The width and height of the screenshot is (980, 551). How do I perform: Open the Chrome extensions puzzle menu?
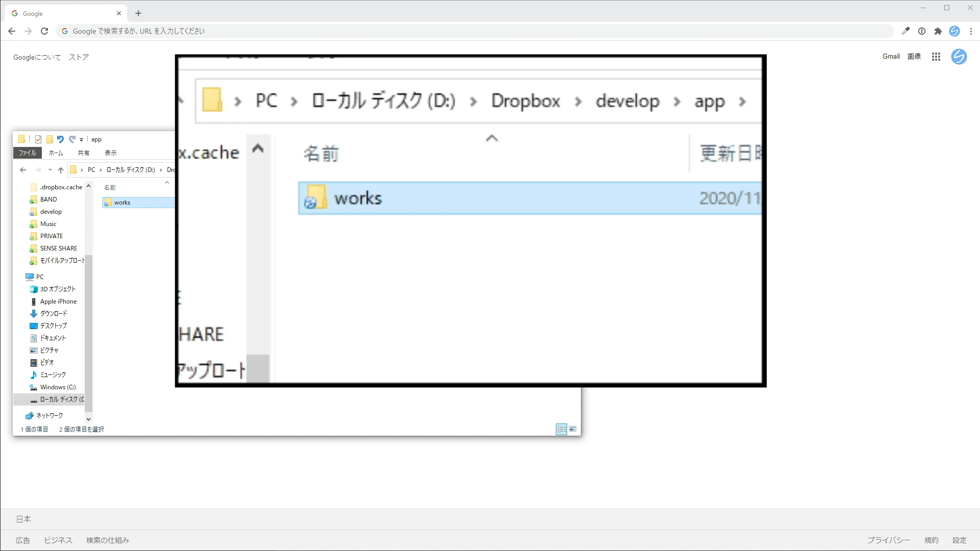click(938, 31)
